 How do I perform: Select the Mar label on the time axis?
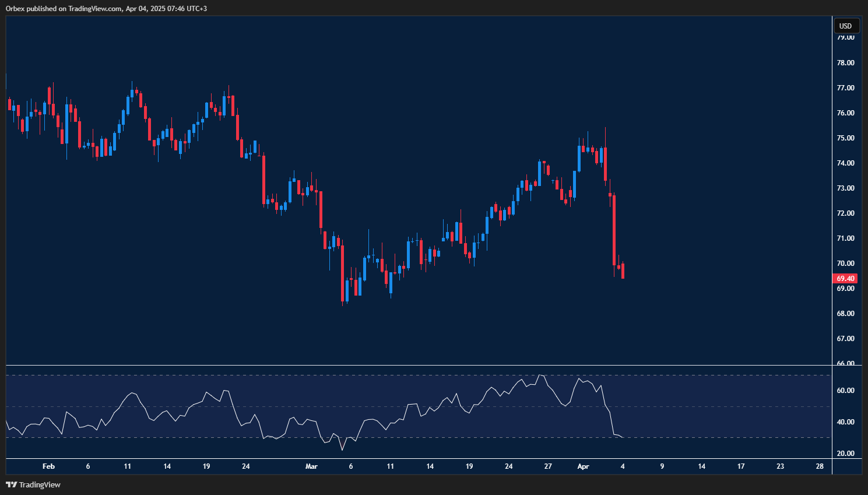point(311,466)
